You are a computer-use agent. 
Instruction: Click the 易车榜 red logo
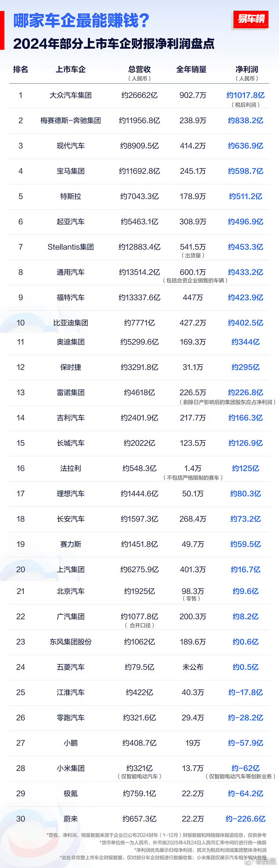point(251,19)
